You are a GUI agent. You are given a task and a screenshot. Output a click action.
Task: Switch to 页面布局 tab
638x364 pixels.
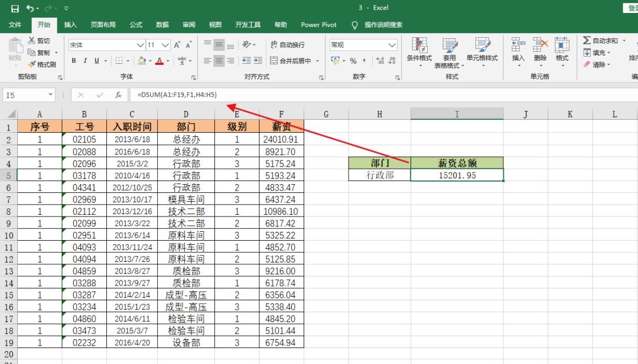(x=103, y=25)
